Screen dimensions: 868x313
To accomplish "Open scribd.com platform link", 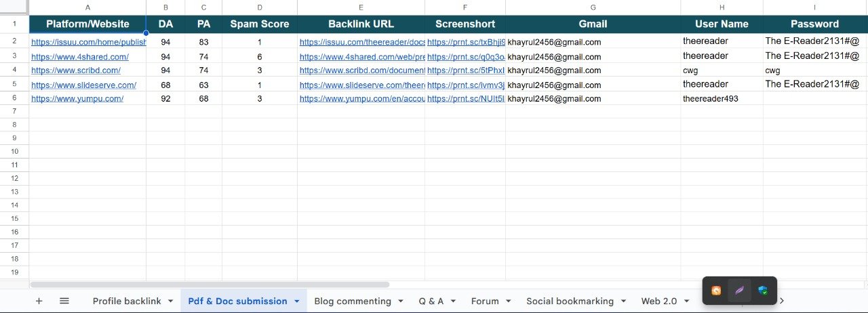I will tap(76, 70).
